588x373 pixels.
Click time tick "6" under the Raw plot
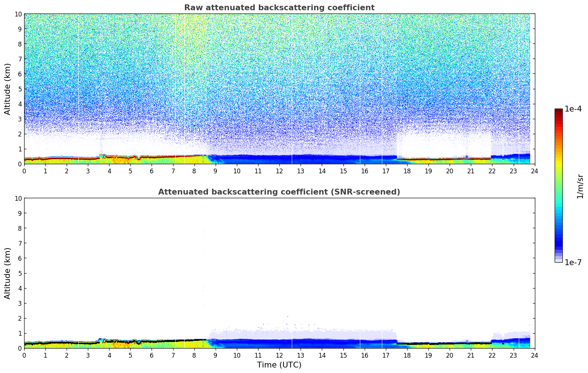tap(152, 171)
